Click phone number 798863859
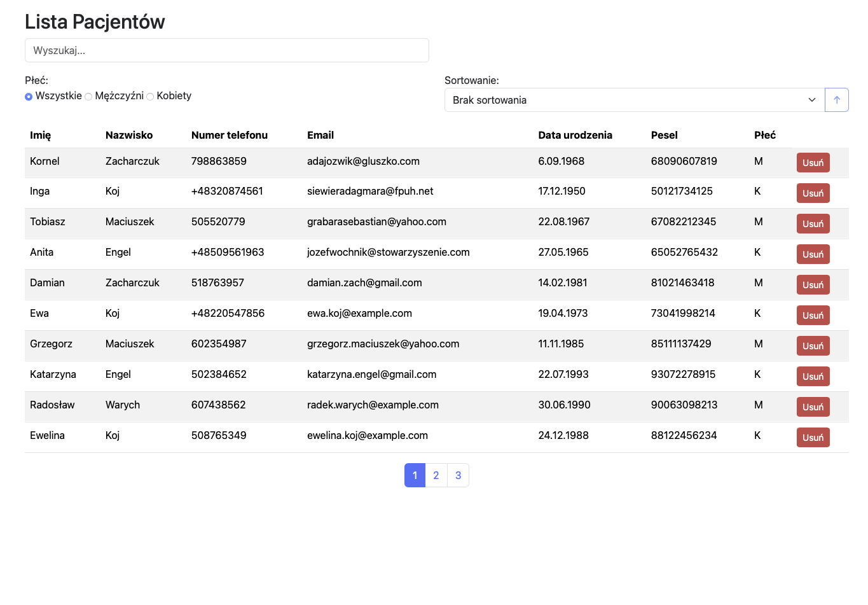 (219, 161)
